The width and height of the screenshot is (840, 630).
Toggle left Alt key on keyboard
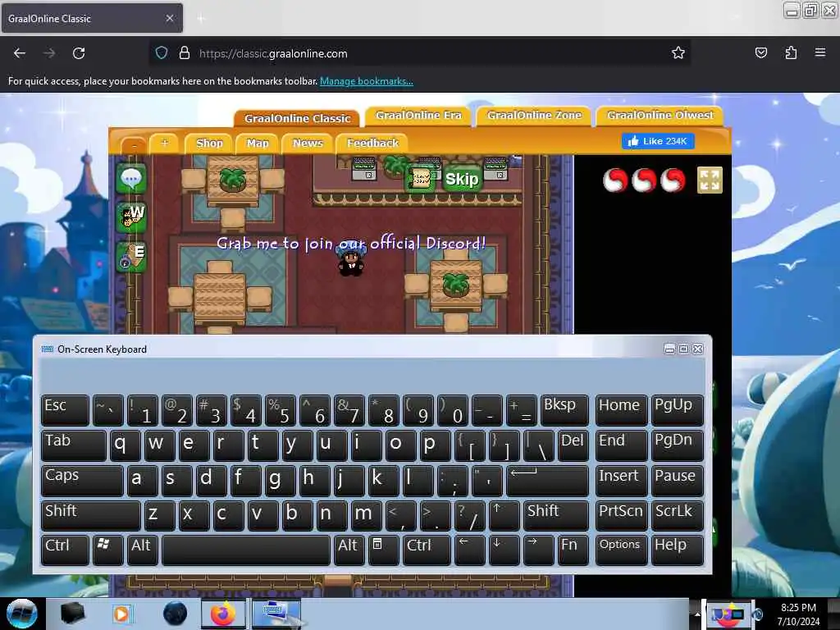pyautogui.click(x=142, y=550)
